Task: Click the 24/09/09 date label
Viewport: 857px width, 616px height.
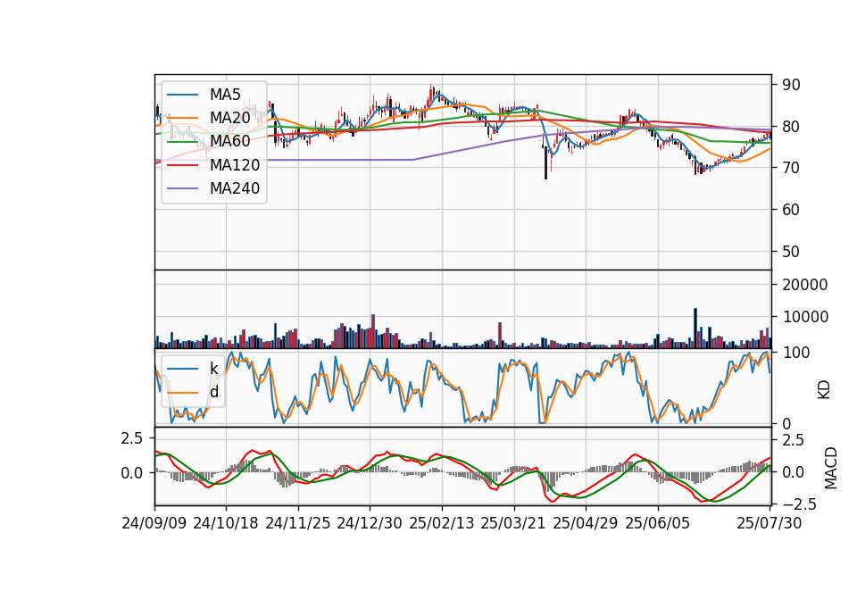Action: [x=154, y=523]
